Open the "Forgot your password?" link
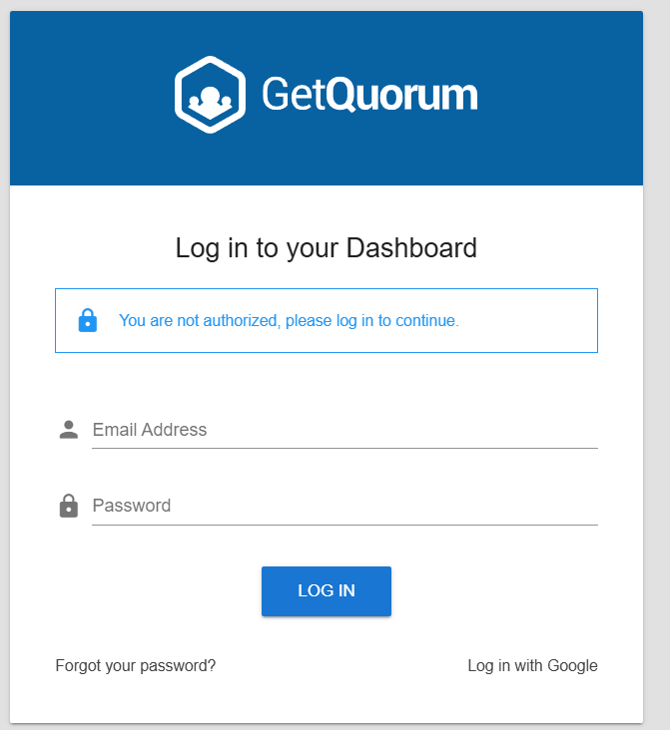 135,665
